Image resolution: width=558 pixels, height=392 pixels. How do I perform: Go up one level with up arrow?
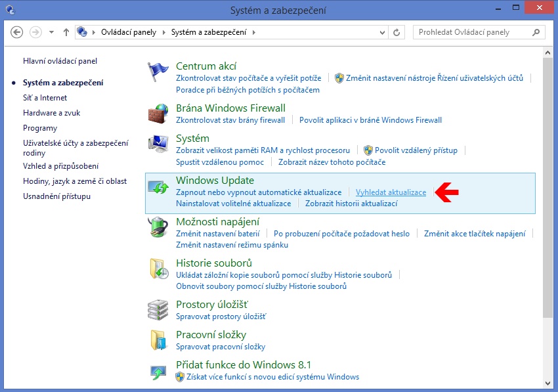tap(66, 32)
